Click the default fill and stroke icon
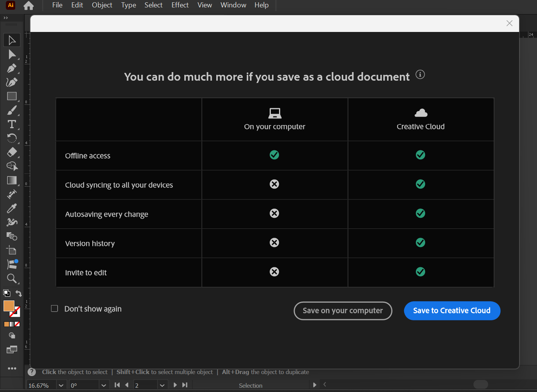The image size is (537, 392). tap(7, 293)
